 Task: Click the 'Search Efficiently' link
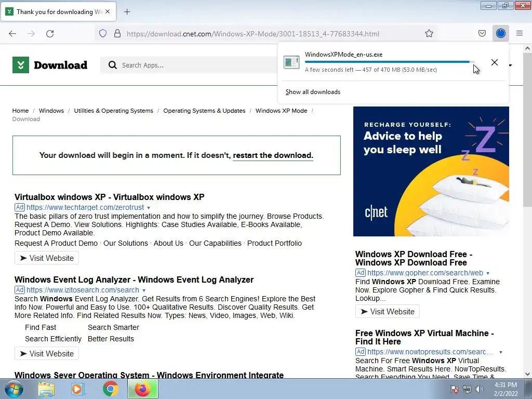(53, 339)
